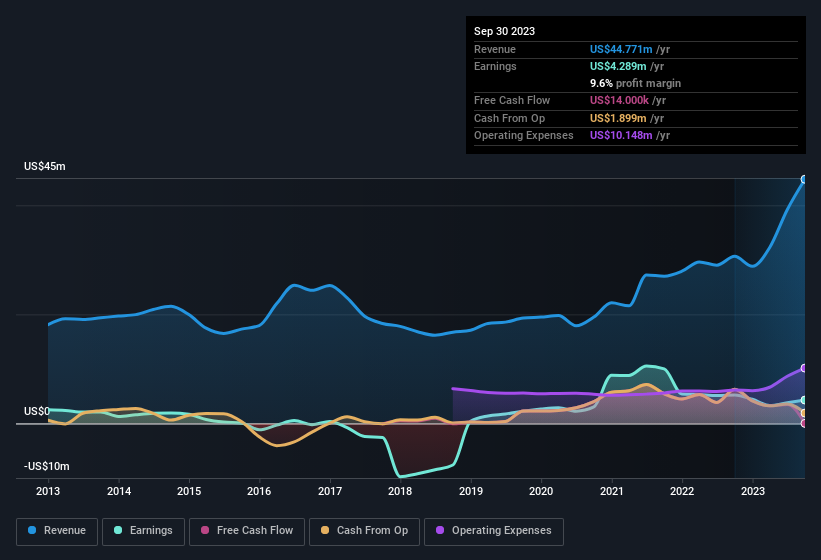The image size is (821, 560).
Task: Click the 9.6% profit margin text
Action: point(635,83)
